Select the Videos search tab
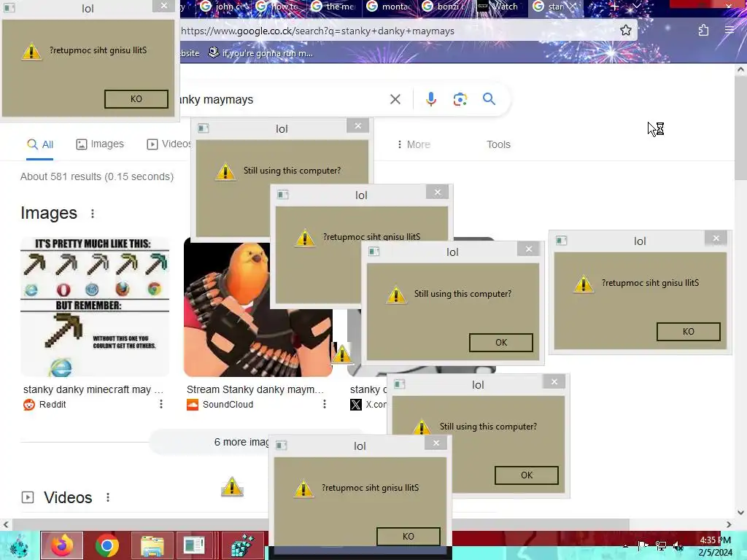Image resolution: width=747 pixels, height=560 pixels. click(169, 144)
